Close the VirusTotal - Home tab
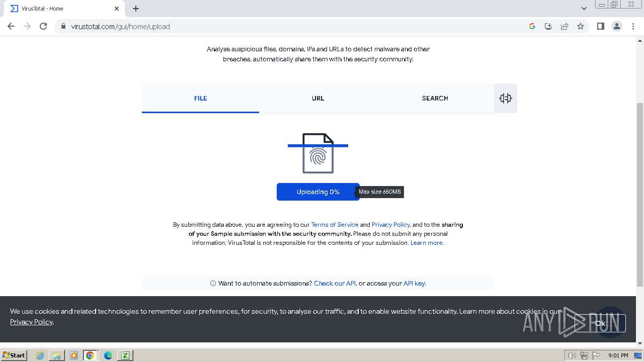This screenshot has height=362, width=644. click(x=117, y=9)
